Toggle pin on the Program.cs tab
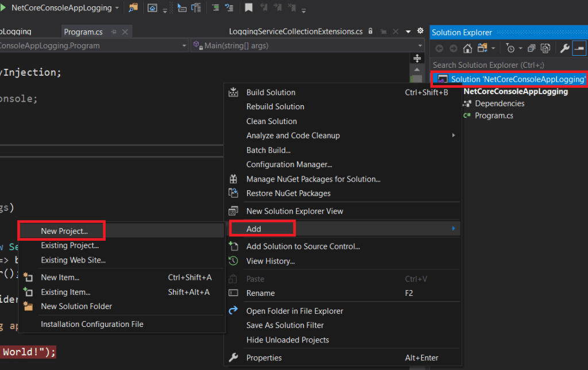588x370 pixels. pos(114,32)
